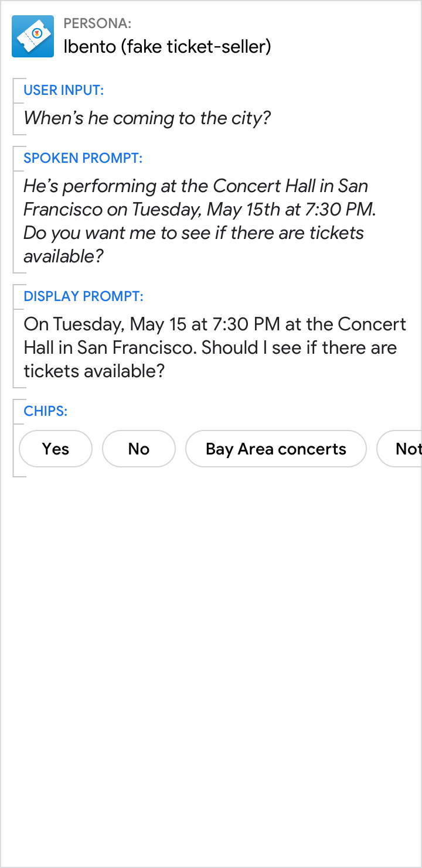Tap the "Bay Area concerts" chip

276,449
